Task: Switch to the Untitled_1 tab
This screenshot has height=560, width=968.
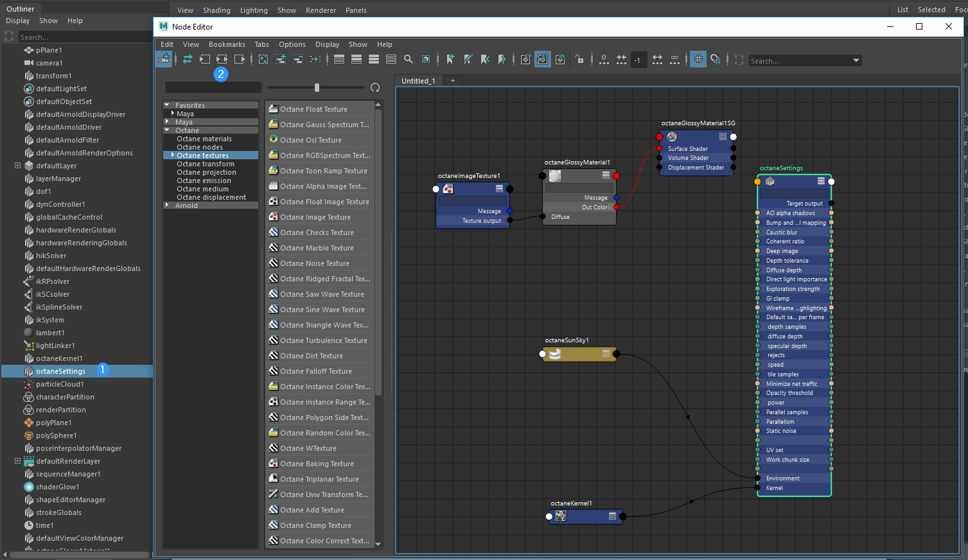Action: [x=418, y=81]
